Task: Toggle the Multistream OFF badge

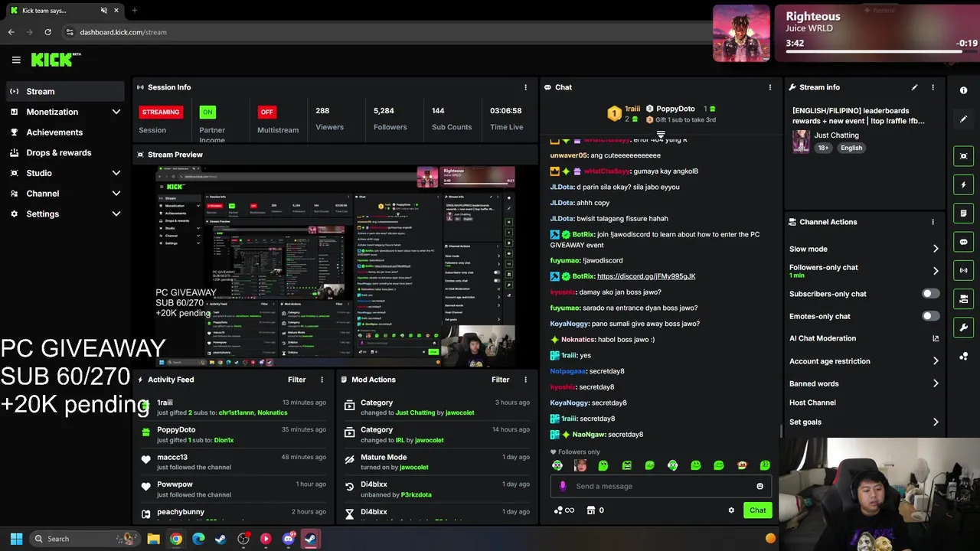Action: (x=266, y=112)
